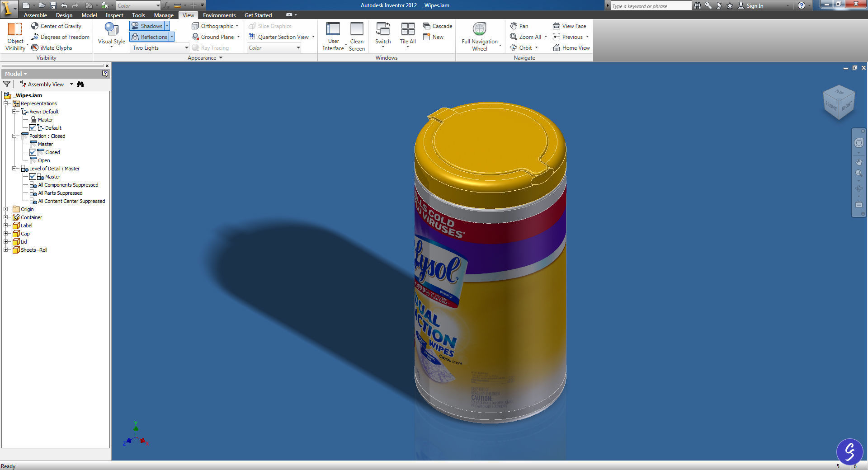Expand the Label component
This screenshot has height=470, width=868.
point(6,226)
